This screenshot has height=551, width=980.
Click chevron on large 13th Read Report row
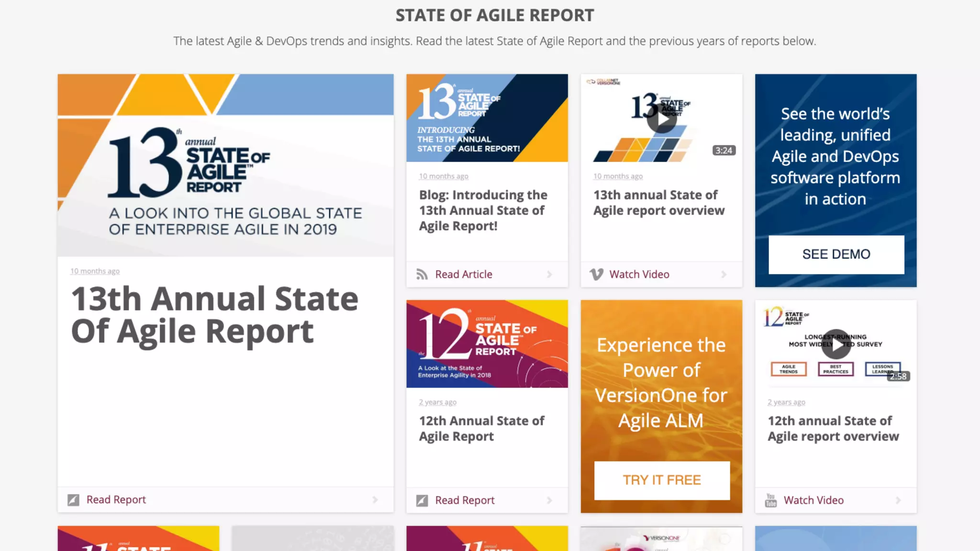coord(375,500)
